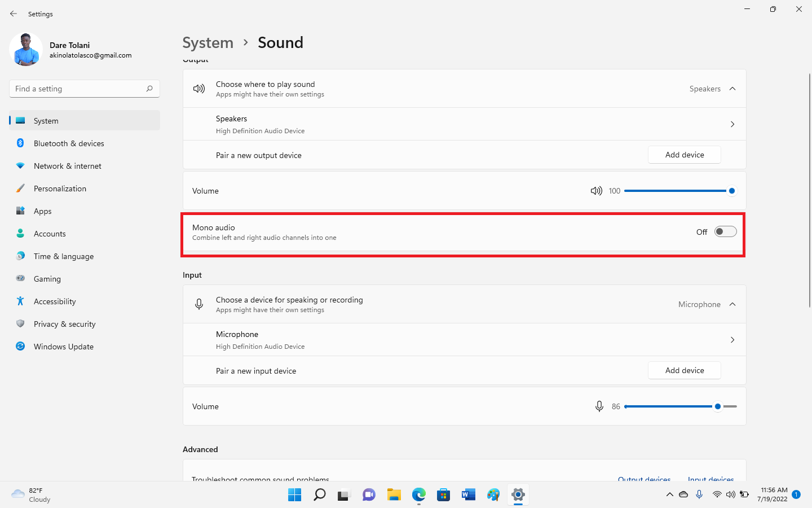This screenshot has width=812, height=508.
Task: Click the microphone icon beside Choose a device for speaking
Action: [199, 304]
